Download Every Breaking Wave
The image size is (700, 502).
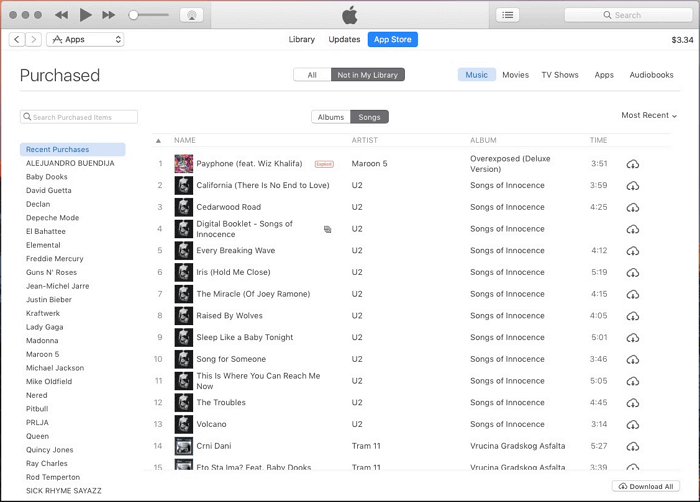(633, 251)
